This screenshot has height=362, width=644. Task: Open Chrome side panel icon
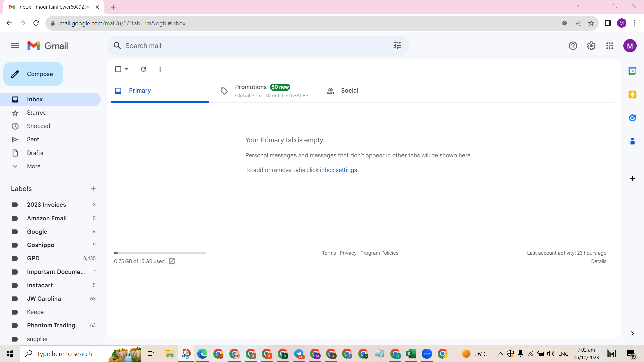point(608,23)
